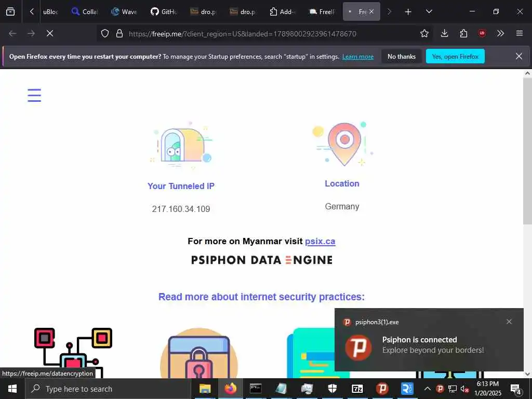Switch to the Add-ons tab
532x399 pixels.
(x=283, y=12)
